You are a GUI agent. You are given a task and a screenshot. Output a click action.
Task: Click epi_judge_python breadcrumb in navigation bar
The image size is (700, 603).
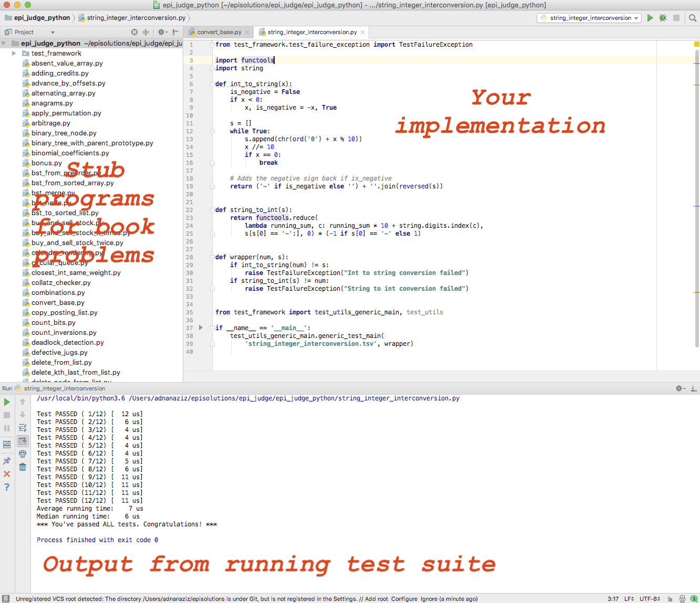coord(37,18)
